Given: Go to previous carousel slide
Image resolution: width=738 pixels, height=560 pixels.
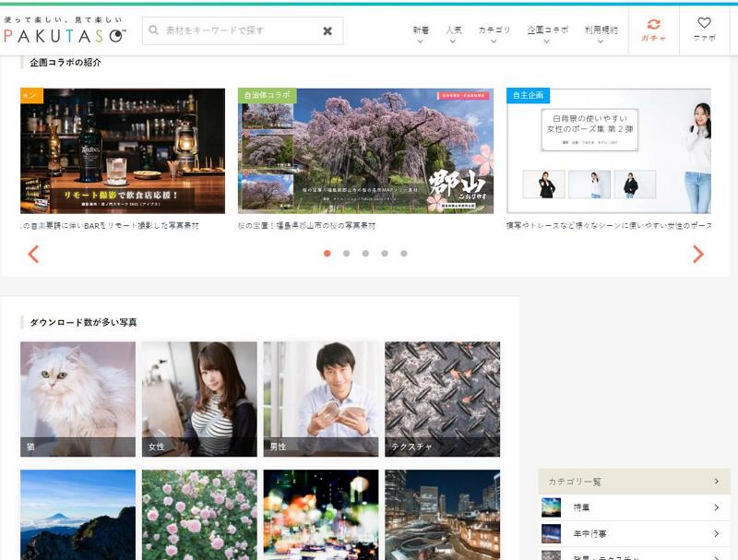Looking at the screenshot, I should (33, 254).
